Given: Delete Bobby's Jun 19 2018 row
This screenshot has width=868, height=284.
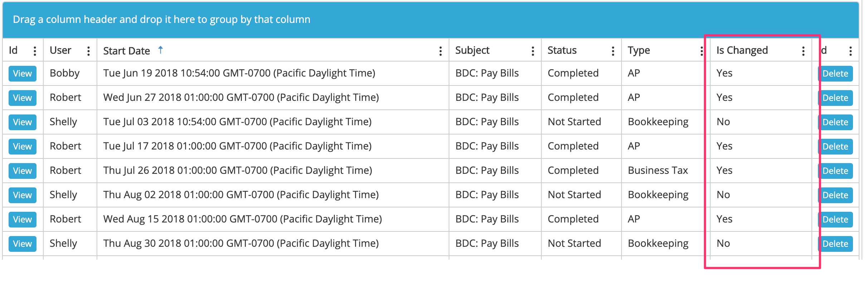Looking at the screenshot, I should click(835, 74).
